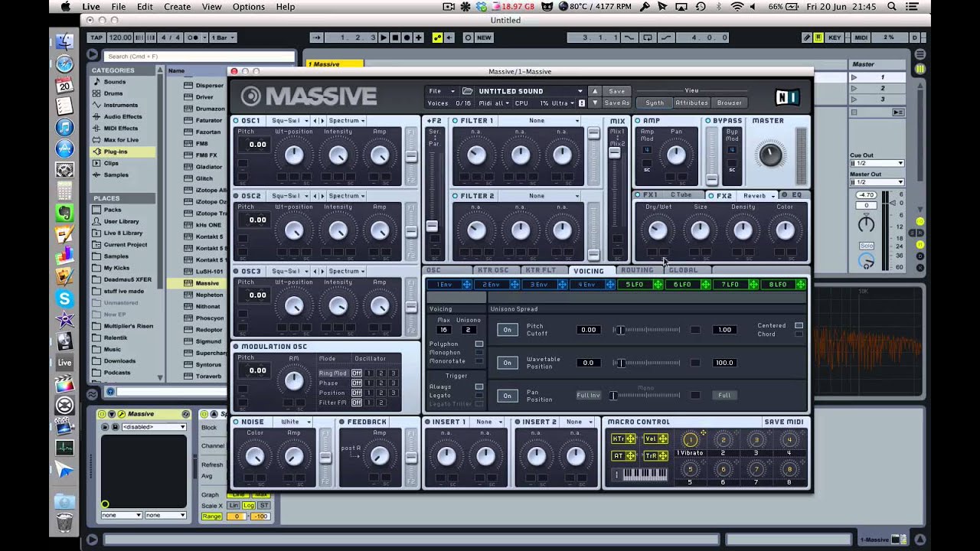Open FX2 Reverb type dropdown
This screenshot has width=980, height=551.
[759, 195]
